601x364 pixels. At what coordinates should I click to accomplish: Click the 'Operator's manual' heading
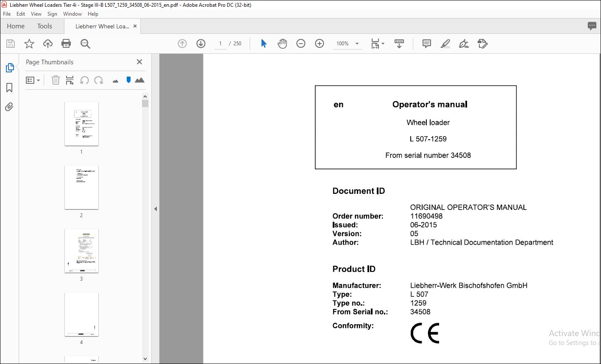point(430,105)
